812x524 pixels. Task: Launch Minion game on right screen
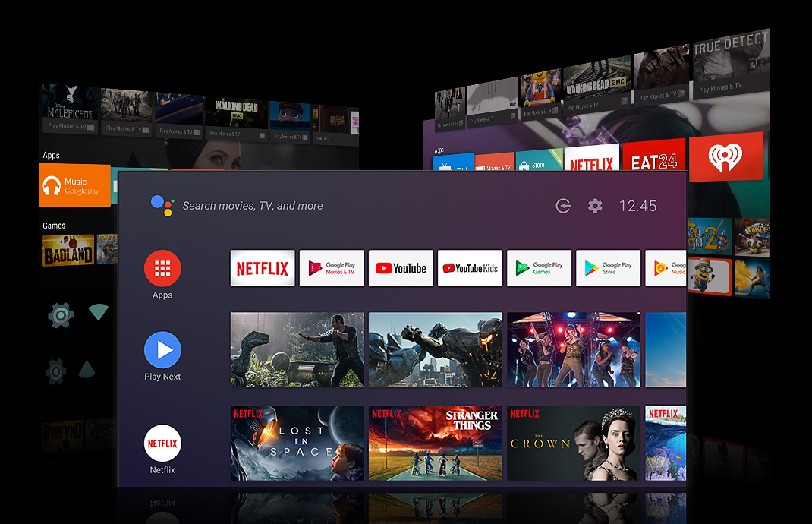pyautogui.click(x=710, y=276)
